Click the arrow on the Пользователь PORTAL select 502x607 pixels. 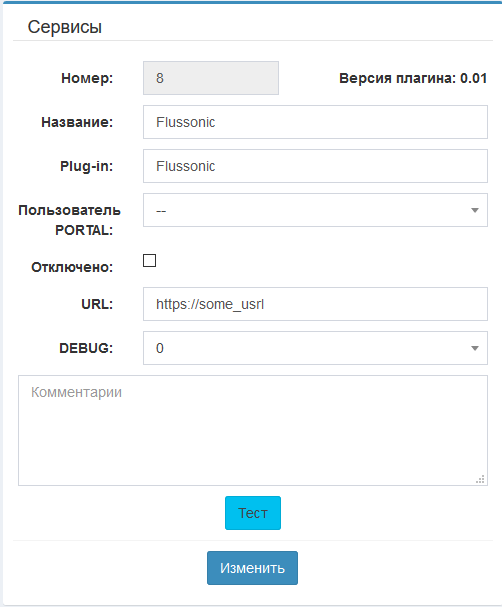click(x=475, y=210)
